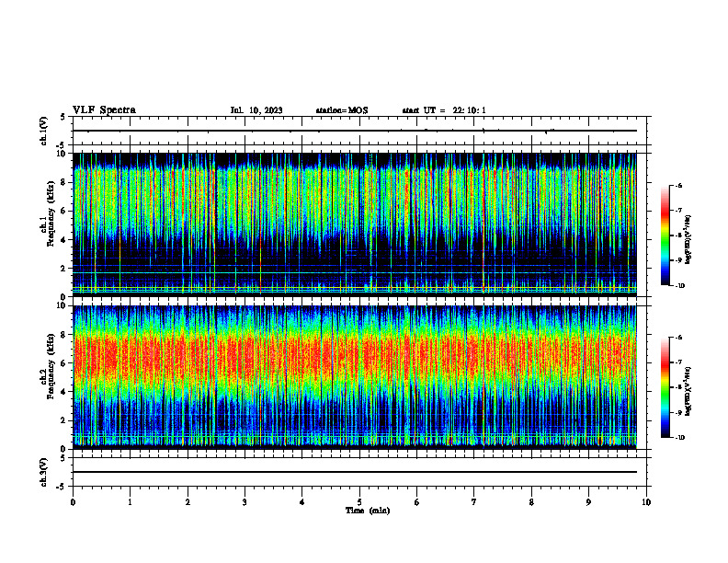The image size is (728, 563).
Task: Click time-axis tick label "9"
Action: [x=588, y=502]
